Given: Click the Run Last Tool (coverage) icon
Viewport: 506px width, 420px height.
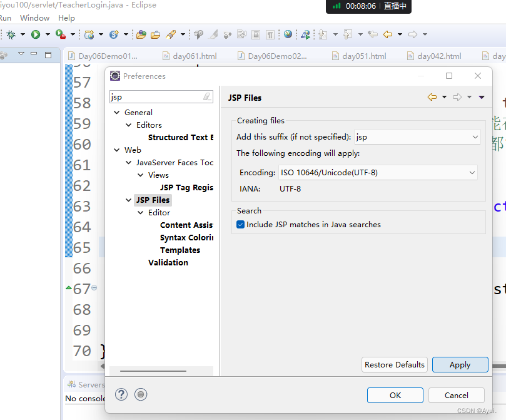Looking at the screenshot, I should point(61,34).
